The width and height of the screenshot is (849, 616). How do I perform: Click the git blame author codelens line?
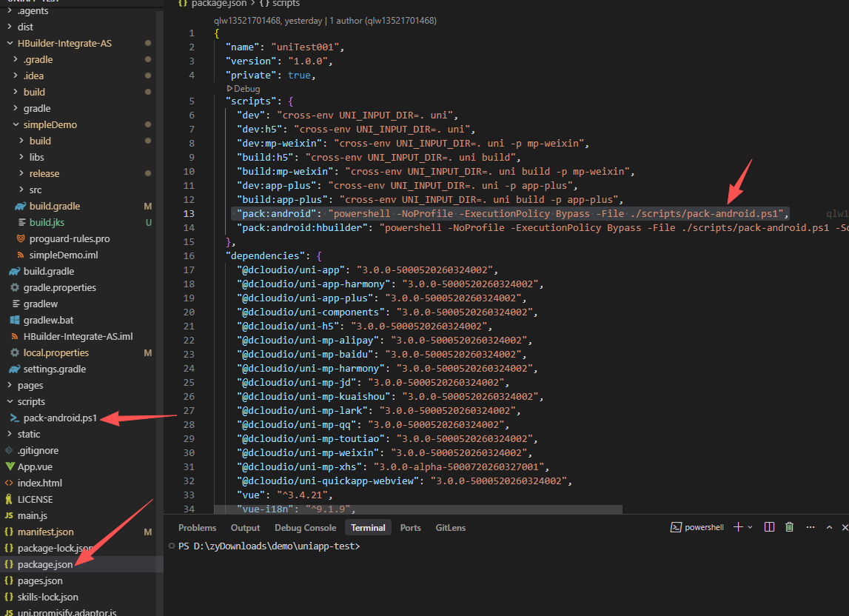(x=325, y=21)
